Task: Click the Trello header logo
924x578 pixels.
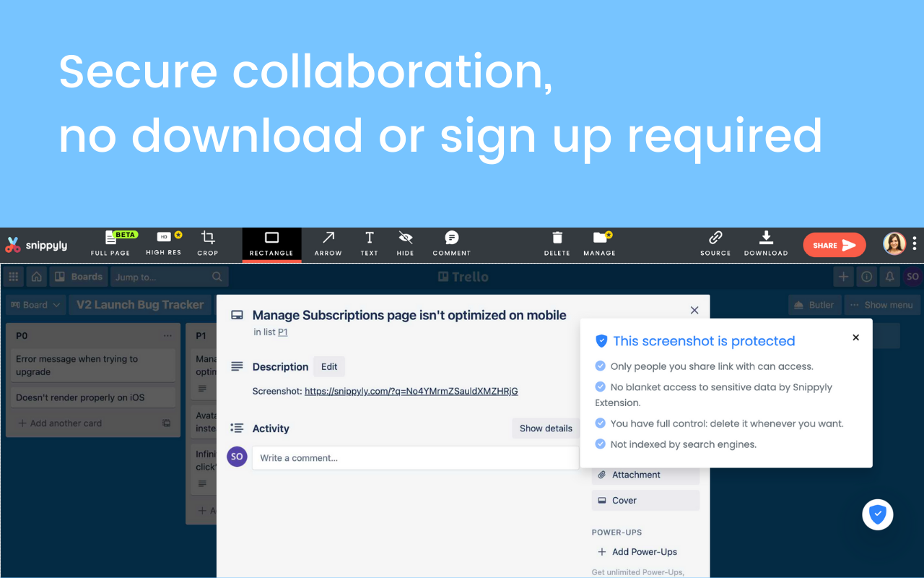Action: click(463, 277)
